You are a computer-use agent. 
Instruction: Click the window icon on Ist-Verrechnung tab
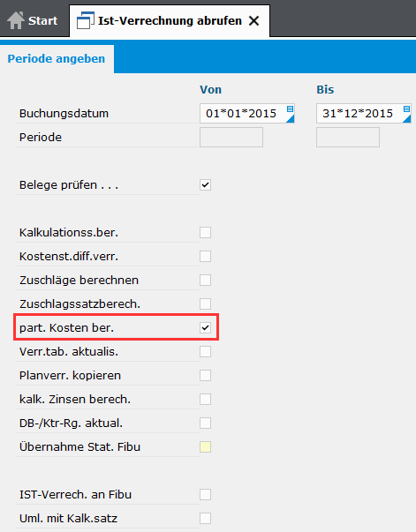(x=86, y=20)
